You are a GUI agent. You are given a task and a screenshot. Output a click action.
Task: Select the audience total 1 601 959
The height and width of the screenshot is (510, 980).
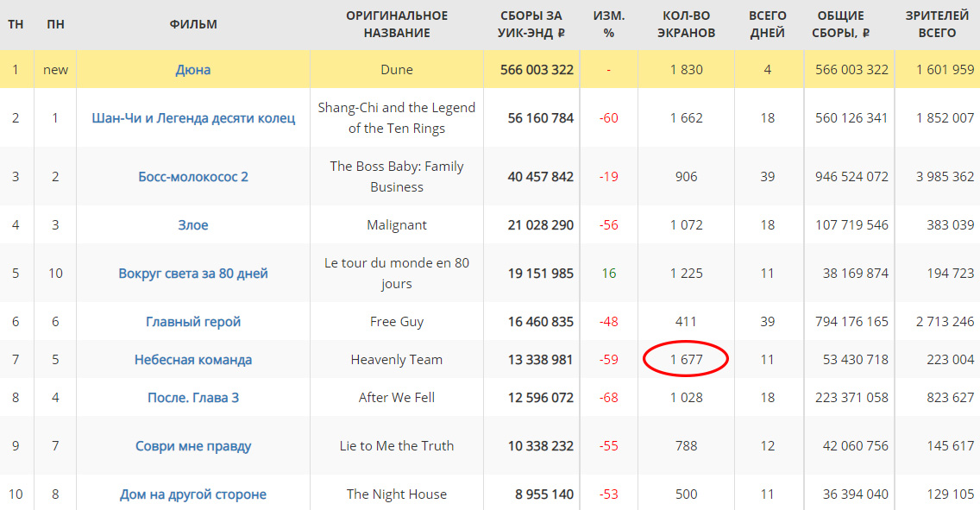click(945, 69)
